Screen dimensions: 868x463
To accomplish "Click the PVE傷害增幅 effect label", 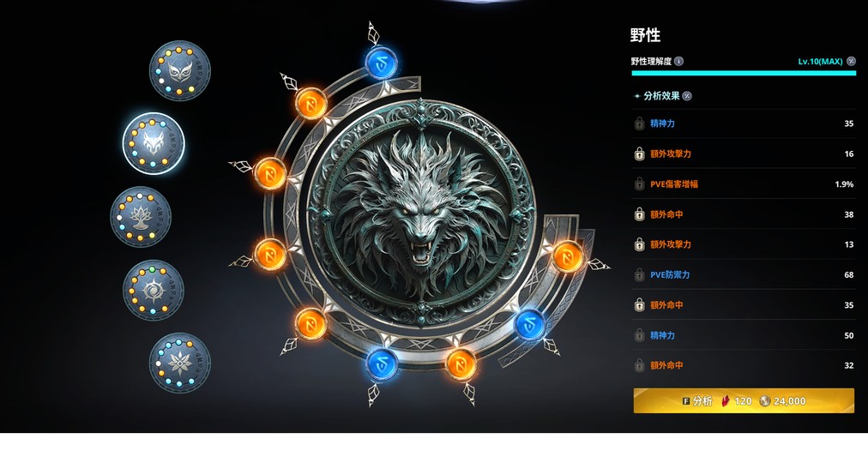I will point(673,184).
